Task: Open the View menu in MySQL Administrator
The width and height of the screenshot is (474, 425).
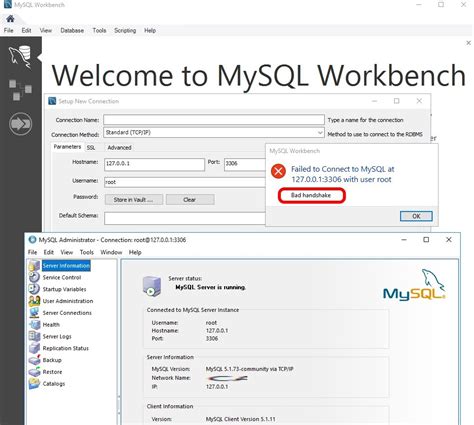Action: tap(67, 252)
